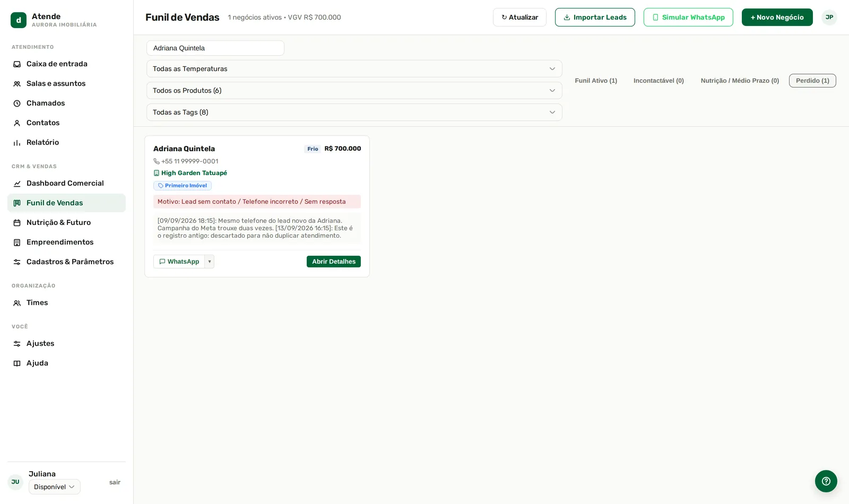849x504 pixels.
Task: Click the Nutrição & Futuro calendar icon
Action: [x=17, y=223]
